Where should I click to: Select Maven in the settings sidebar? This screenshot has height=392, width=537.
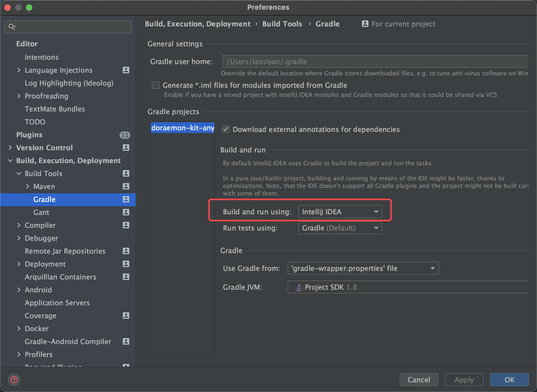(x=44, y=186)
